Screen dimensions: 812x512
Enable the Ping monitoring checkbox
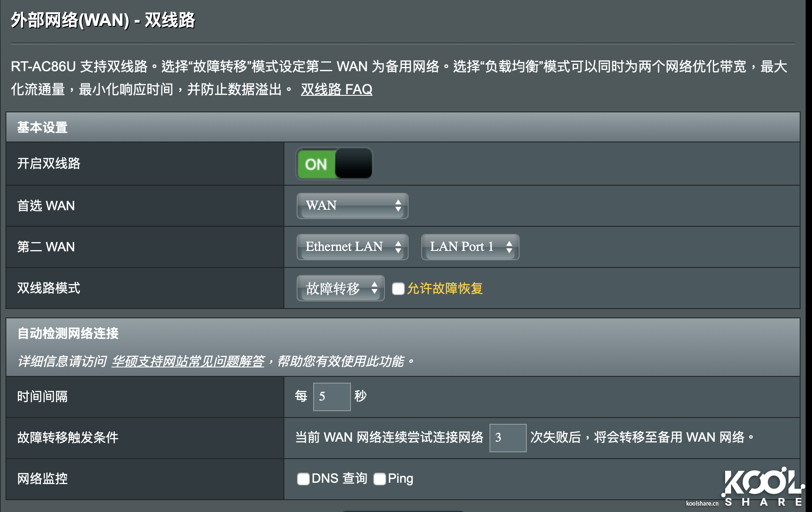pos(380,479)
